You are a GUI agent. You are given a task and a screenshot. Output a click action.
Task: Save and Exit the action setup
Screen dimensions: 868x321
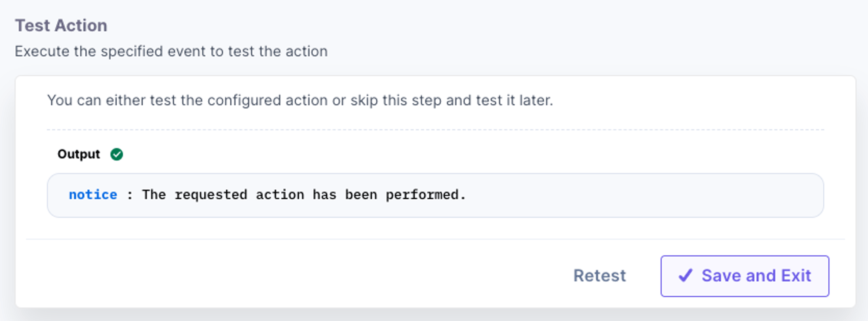[745, 276]
